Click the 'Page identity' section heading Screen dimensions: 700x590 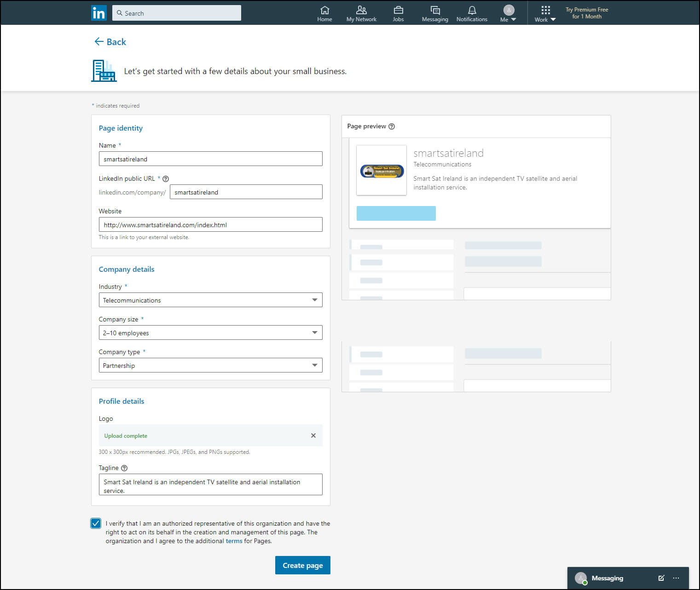click(x=121, y=128)
